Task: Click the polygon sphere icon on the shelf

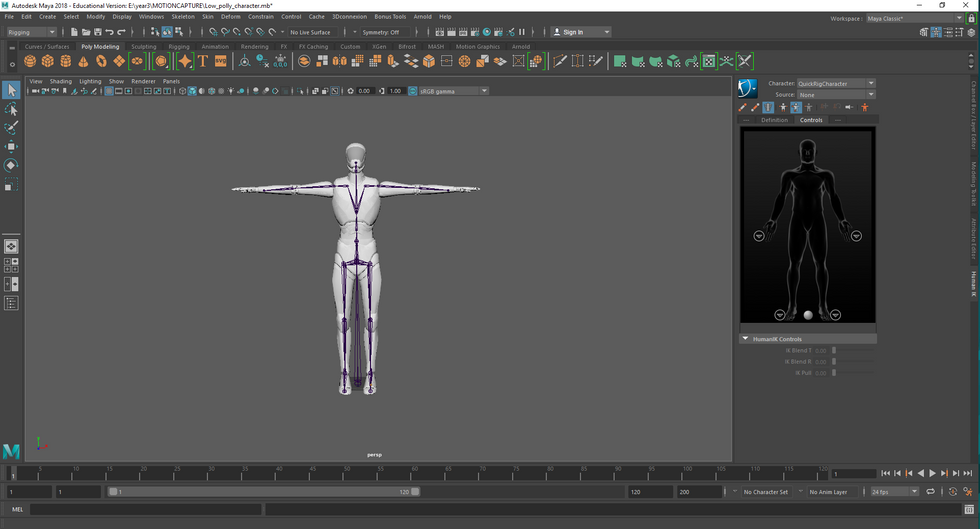Action: coord(29,61)
